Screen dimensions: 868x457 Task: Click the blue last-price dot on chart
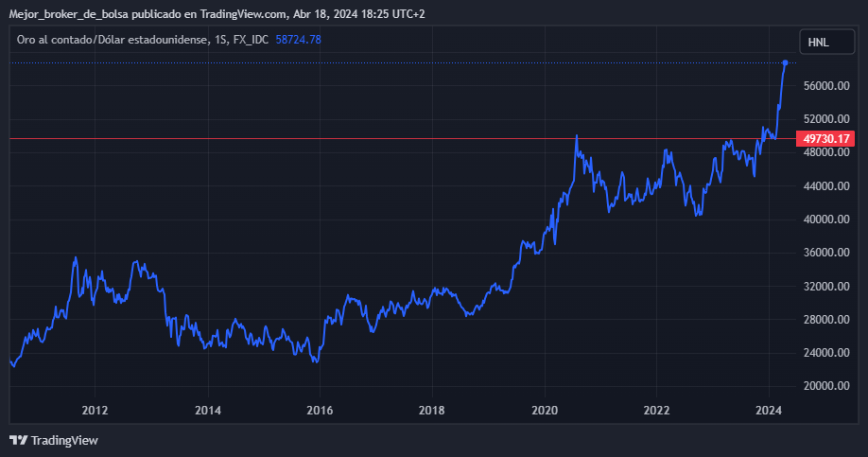(785, 62)
